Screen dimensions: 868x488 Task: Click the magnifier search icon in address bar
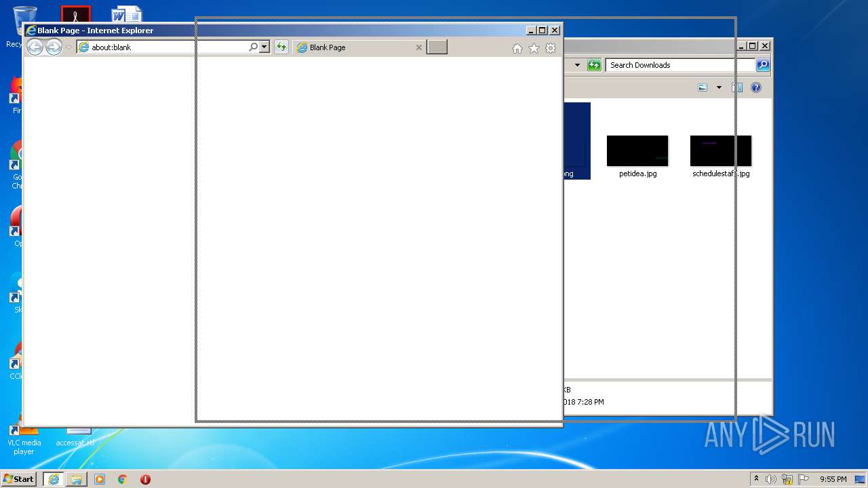tap(254, 47)
